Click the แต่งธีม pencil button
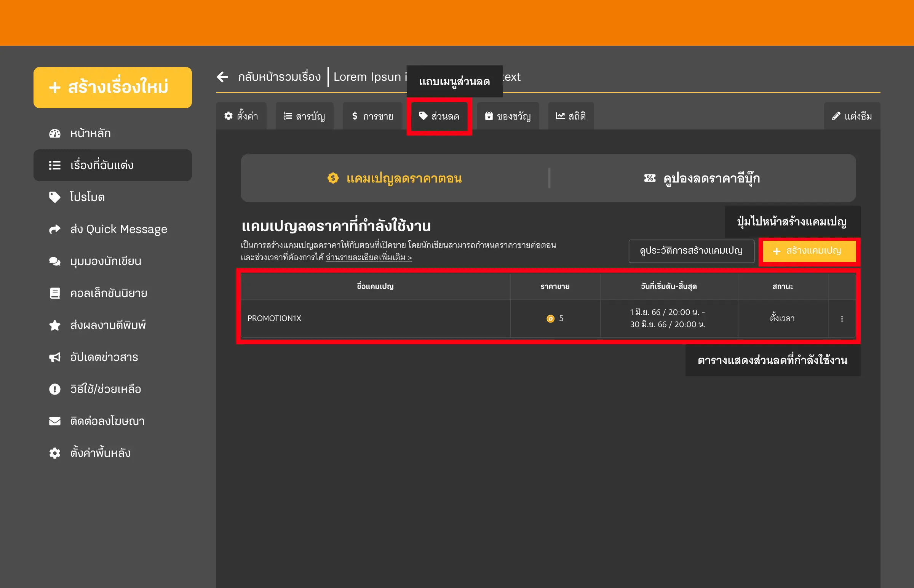Viewport: 914px width, 588px height. 852,116
